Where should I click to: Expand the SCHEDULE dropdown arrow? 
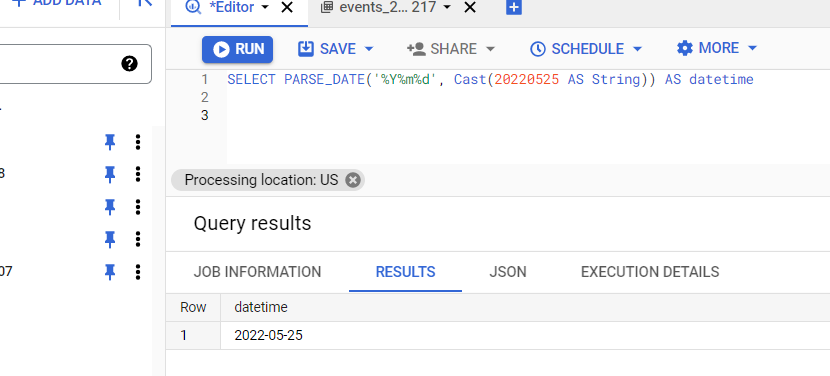point(637,49)
